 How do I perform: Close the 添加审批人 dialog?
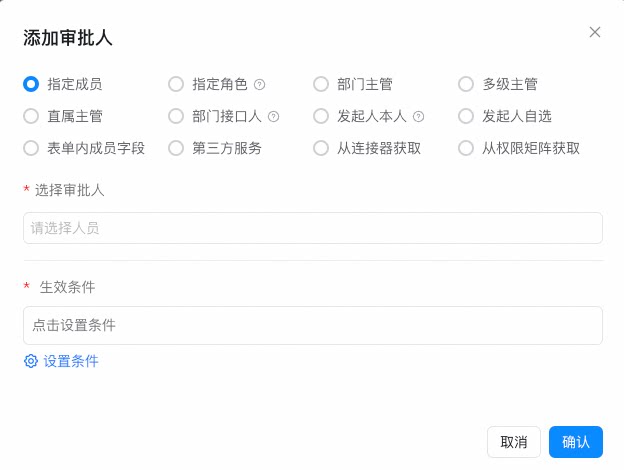click(x=595, y=32)
